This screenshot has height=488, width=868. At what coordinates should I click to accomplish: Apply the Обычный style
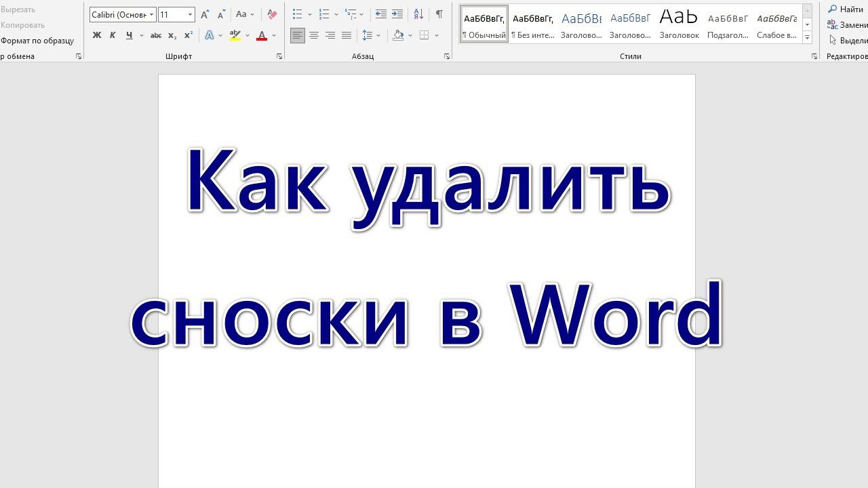pyautogui.click(x=484, y=24)
